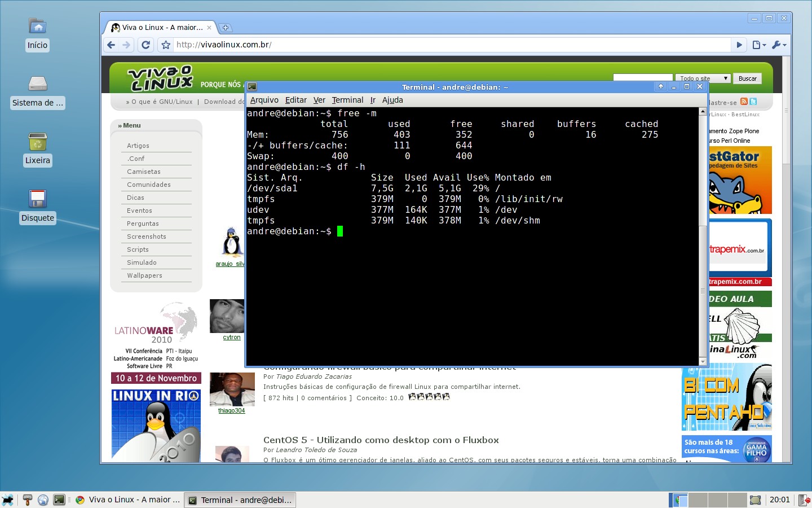Open the Wallpapers link in the site menu
The width and height of the screenshot is (812, 508).
144,275
